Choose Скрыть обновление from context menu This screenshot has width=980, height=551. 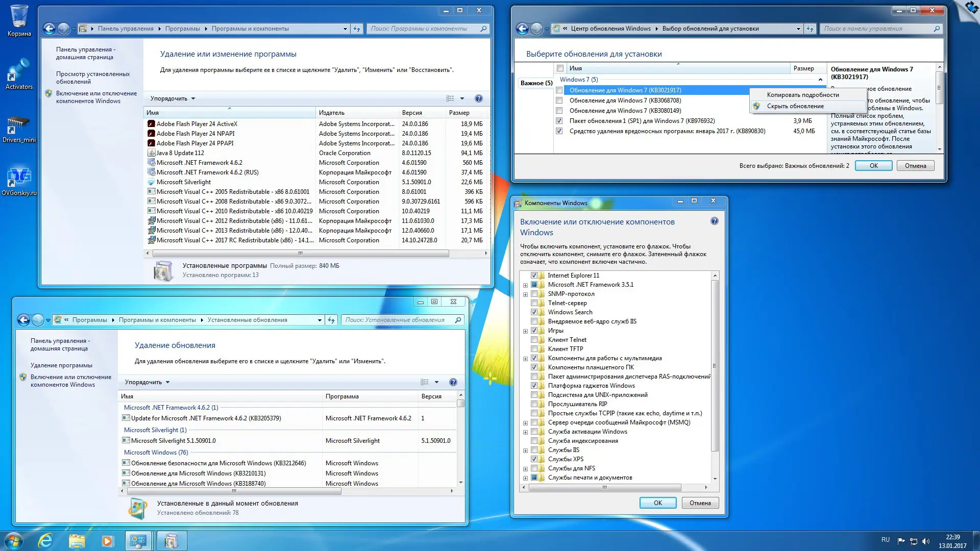[x=795, y=106]
